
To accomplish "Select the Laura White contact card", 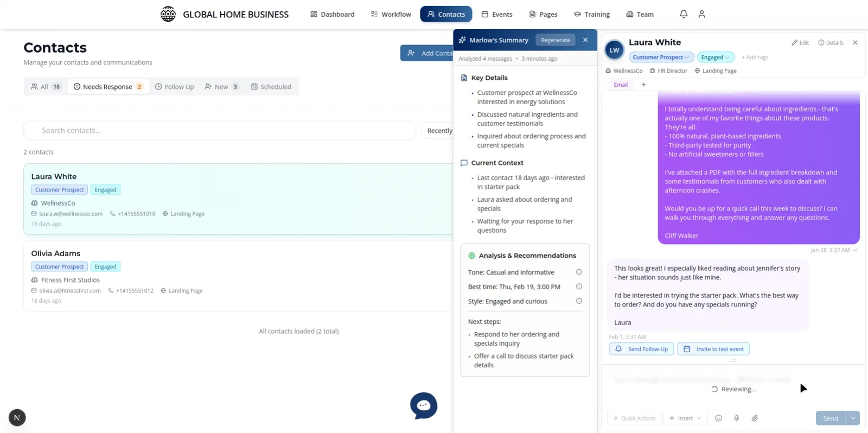I will (x=238, y=199).
